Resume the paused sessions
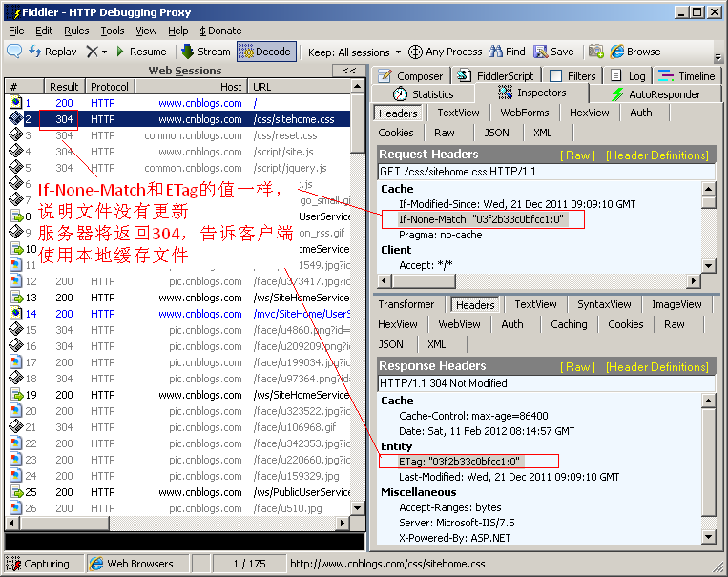 [x=141, y=52]
